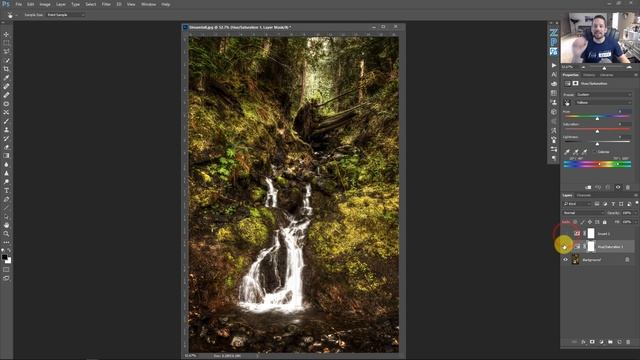Select the Background layer thumbnail
The image size is (640, 360).
576,260
